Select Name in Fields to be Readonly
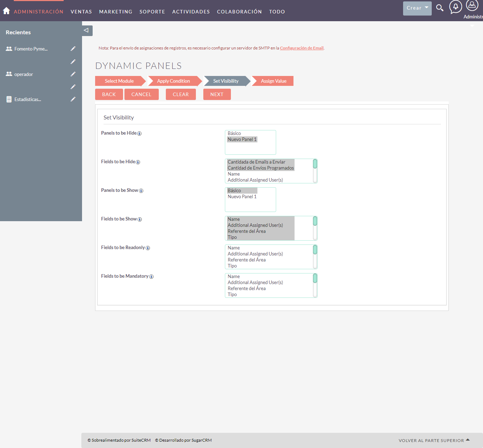 (x=261, y=248)
